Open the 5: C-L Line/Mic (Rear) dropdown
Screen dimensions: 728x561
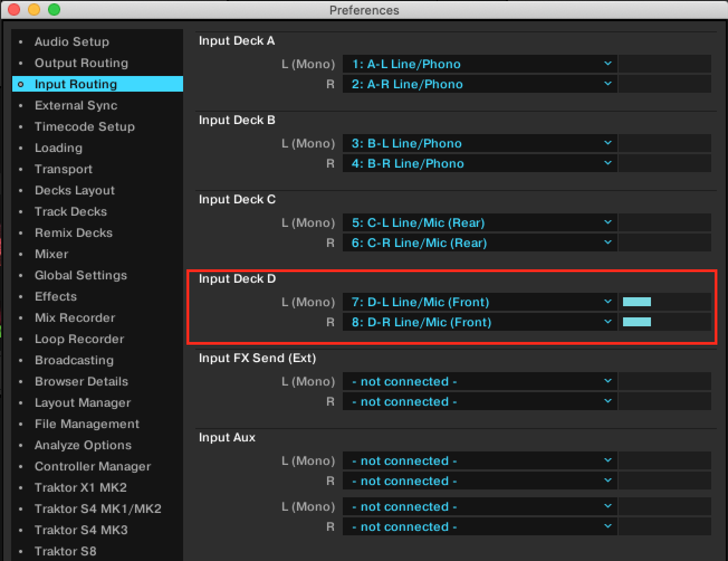tap(480, 223)
